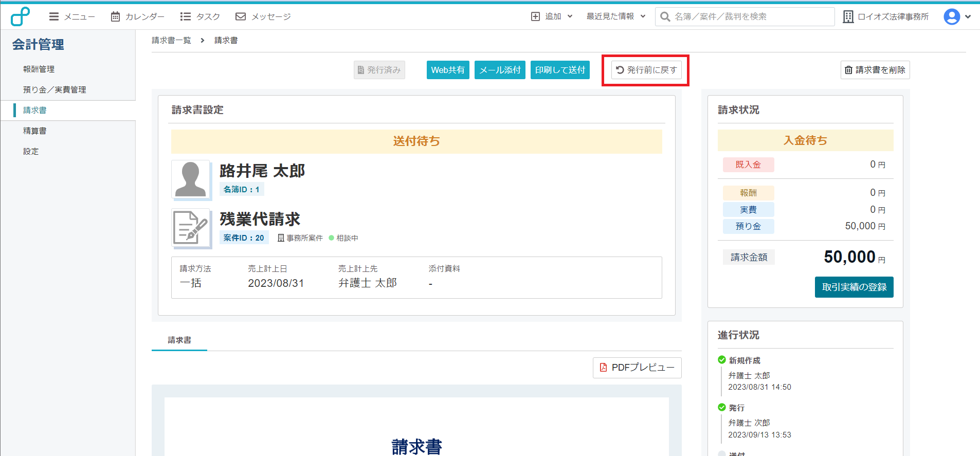Click the green check beside 新規作成

tap(722, 360)
